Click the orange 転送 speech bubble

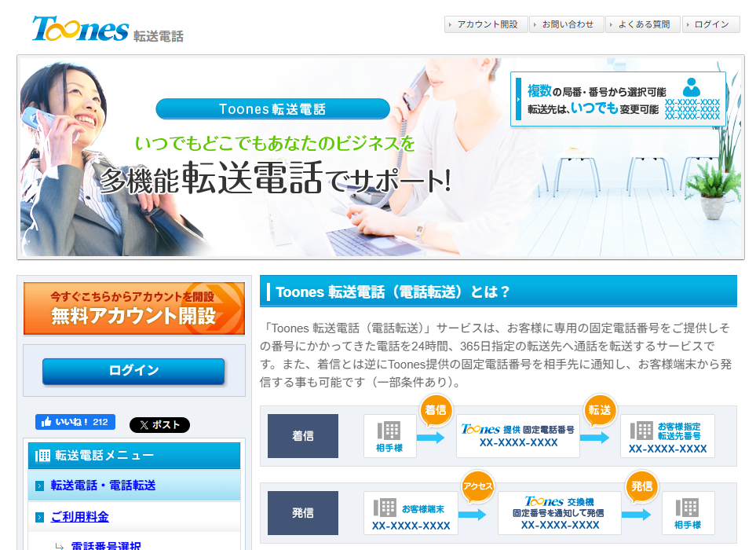(x=599, y=411)
